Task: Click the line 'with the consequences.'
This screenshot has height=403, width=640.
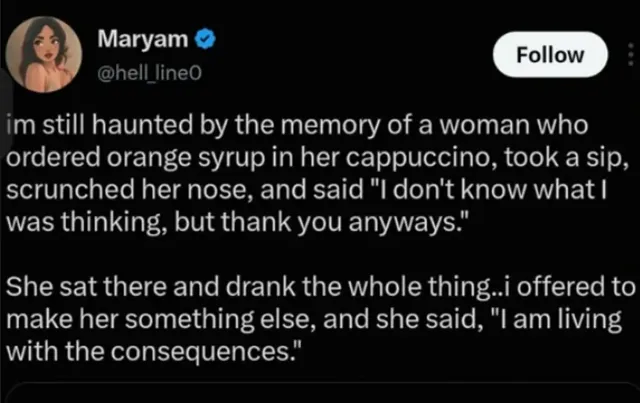Action: (154, 351)
